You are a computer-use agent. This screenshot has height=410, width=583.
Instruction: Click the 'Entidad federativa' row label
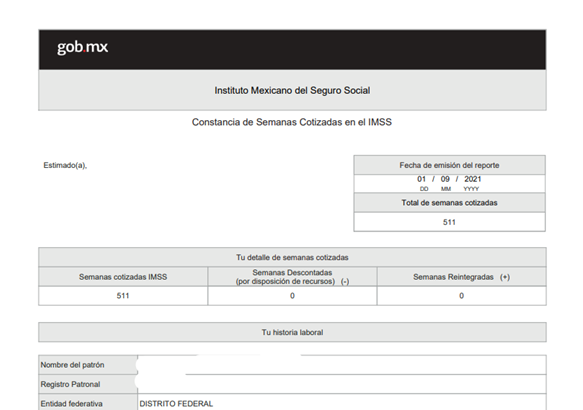71,404
